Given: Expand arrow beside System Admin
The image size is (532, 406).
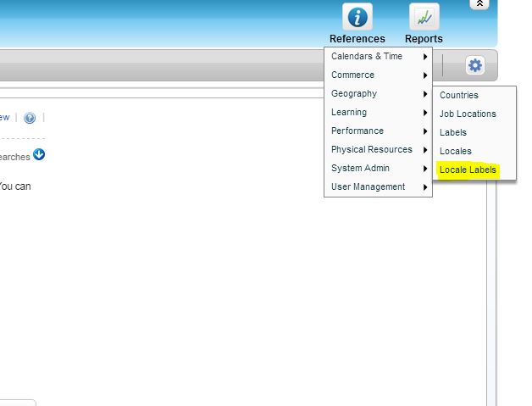Looking at the screenshot, I should [x=425, y=169].
